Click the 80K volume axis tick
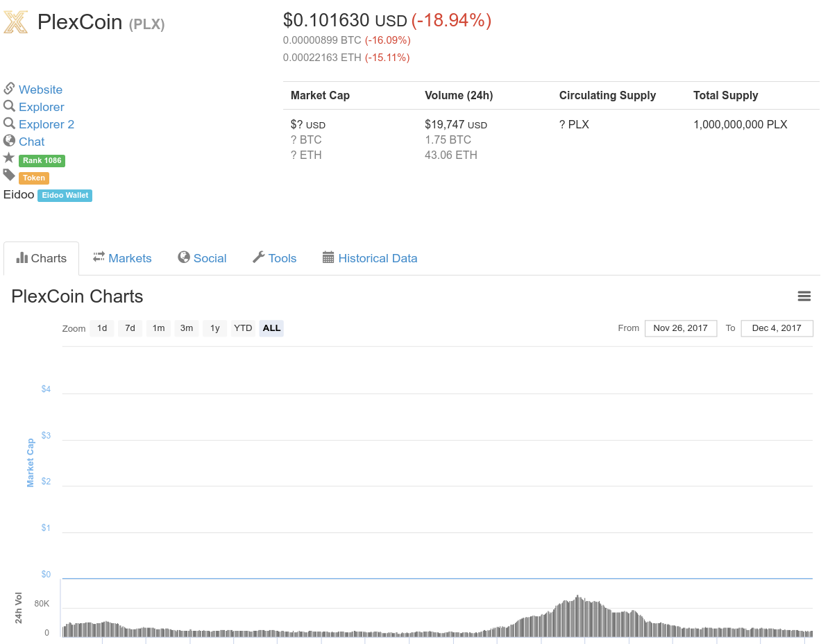The width and height of the screenshot is (837, 644). pos(42,604)
